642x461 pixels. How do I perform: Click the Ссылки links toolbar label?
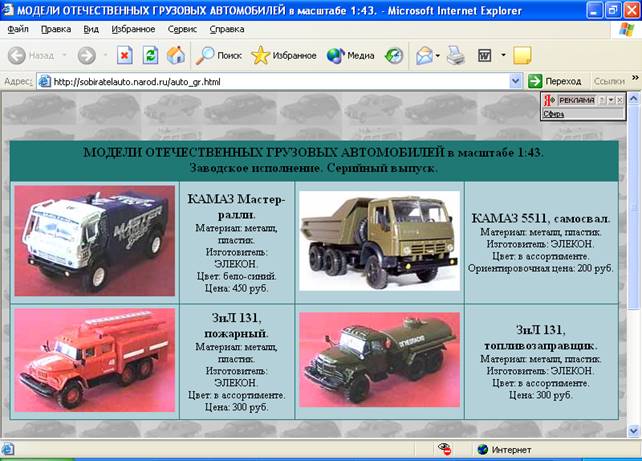tap(609, 81)
